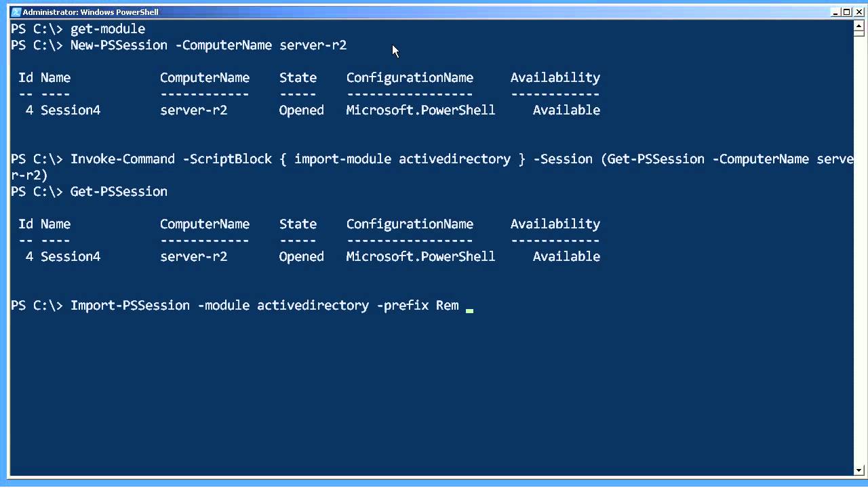Click the Administrator: Windows PowerShell title text
Viewport: 868px width, 488px height.
pos(90,12)
